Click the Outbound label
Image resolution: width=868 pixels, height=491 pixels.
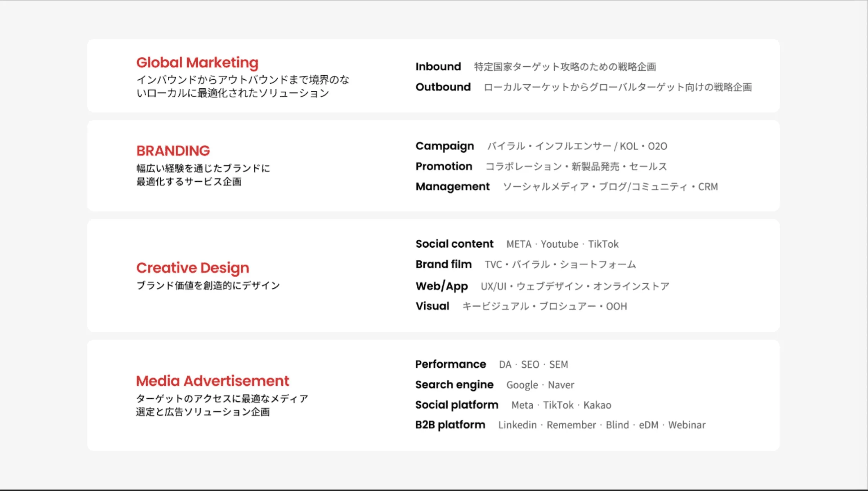click(443, 87)
